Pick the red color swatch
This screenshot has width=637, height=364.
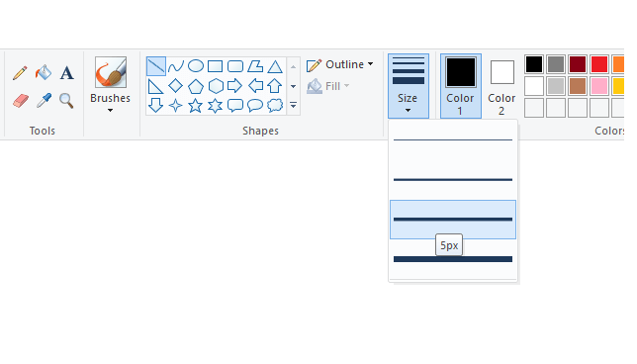pos(599,64)
